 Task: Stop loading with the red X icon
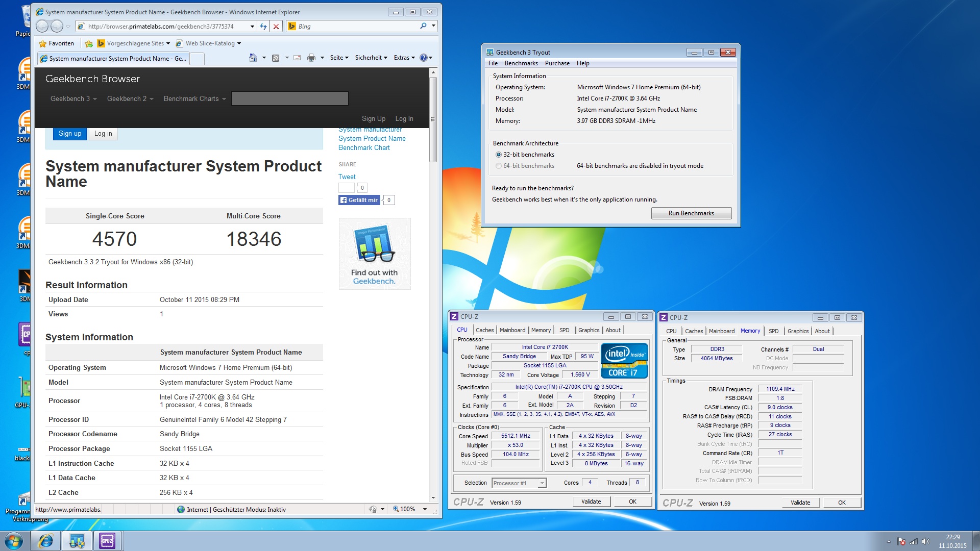point(276,27)
